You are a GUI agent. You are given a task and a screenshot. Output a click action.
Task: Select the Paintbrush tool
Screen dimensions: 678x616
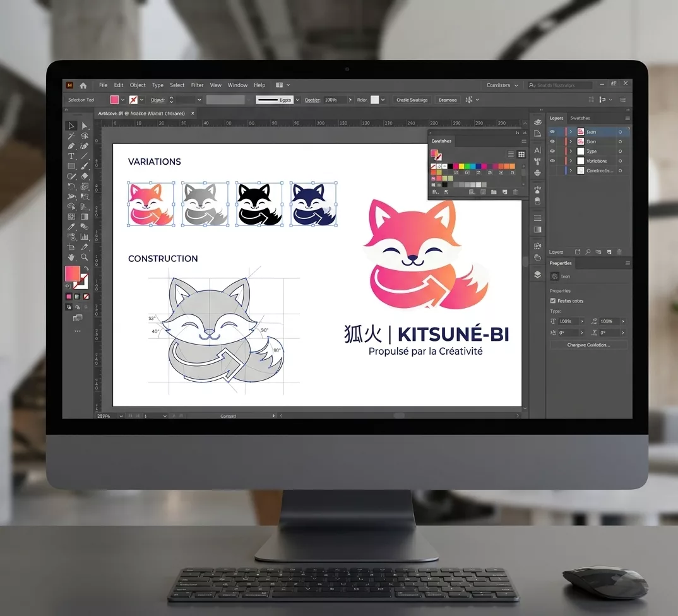pyautogui.click(x=85, y=166)
